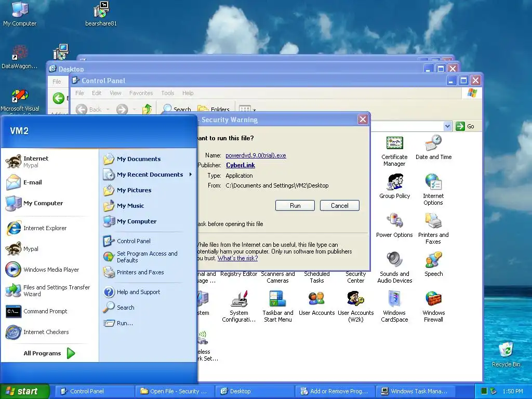Open Date and Time applet
This screenshot has height=399, width=532.
click(434, 148)
